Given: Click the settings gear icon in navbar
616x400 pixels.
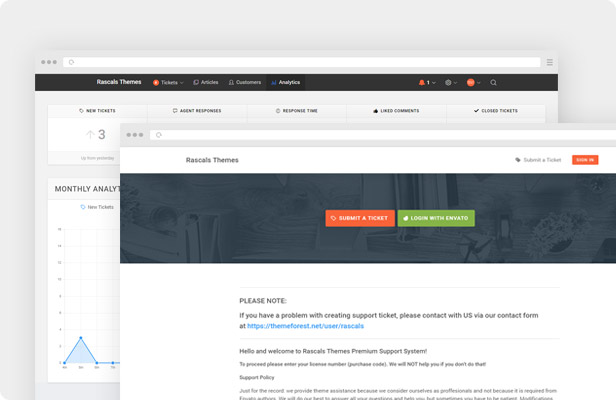Looking at the screenshot, I should (x=447, y=83).
